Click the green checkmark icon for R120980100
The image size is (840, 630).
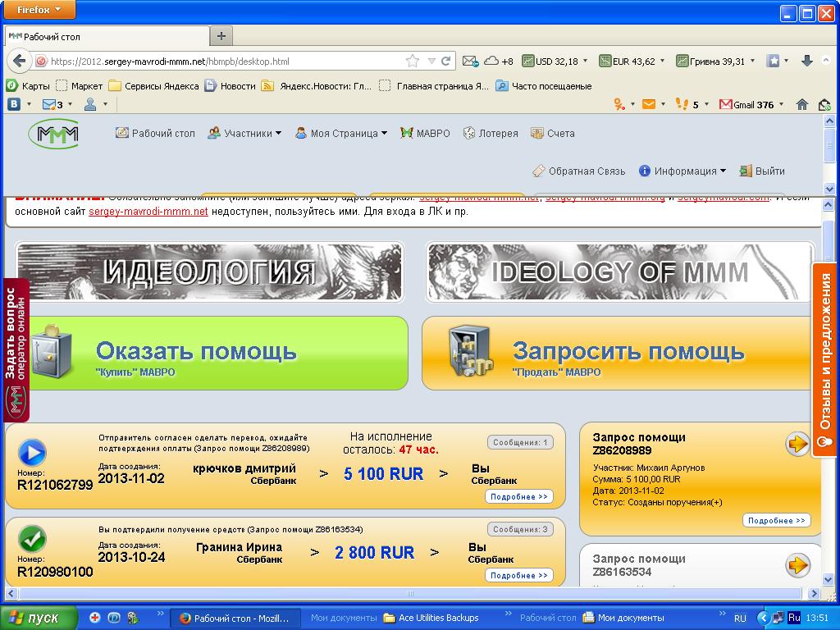[x=32, y=538]
